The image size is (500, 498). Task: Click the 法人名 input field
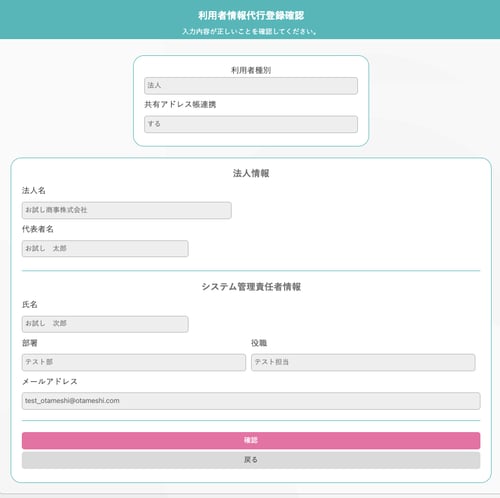point(127,210)
